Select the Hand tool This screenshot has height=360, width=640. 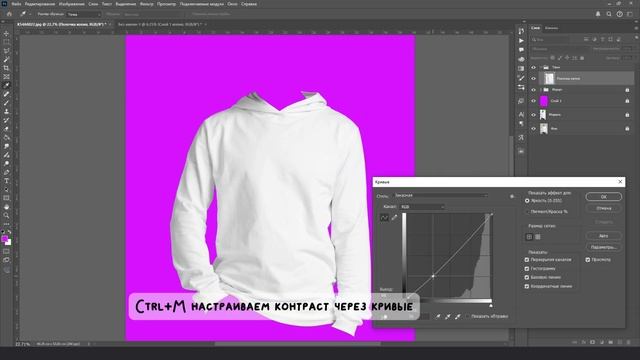(x=7, y=207)
